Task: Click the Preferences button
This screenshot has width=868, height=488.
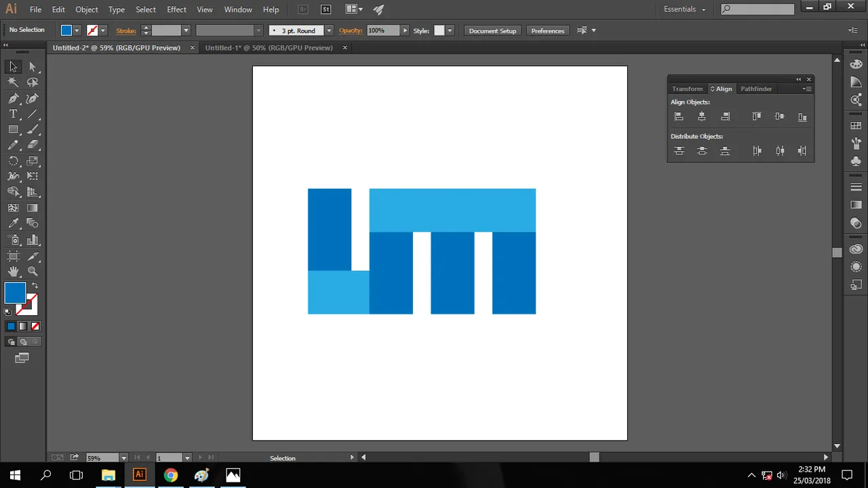Action: coord(547,30)
